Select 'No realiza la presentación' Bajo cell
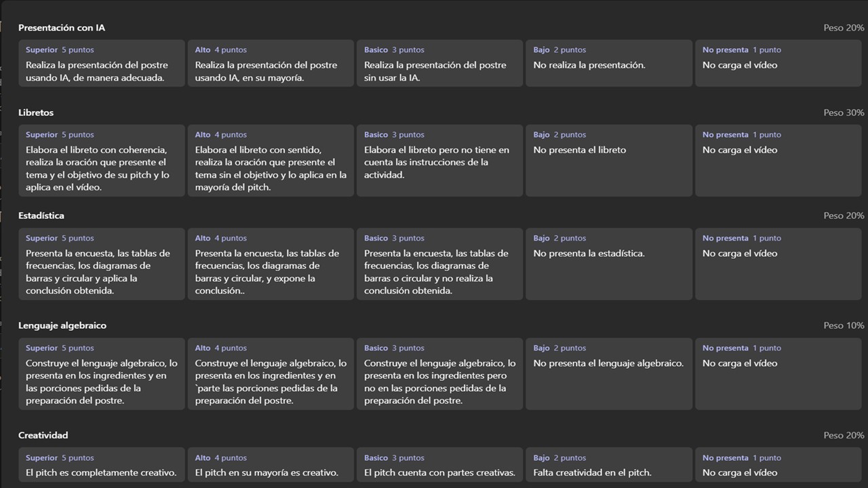The width and height of the screenshot is (868, 488). tap(609, 63)
